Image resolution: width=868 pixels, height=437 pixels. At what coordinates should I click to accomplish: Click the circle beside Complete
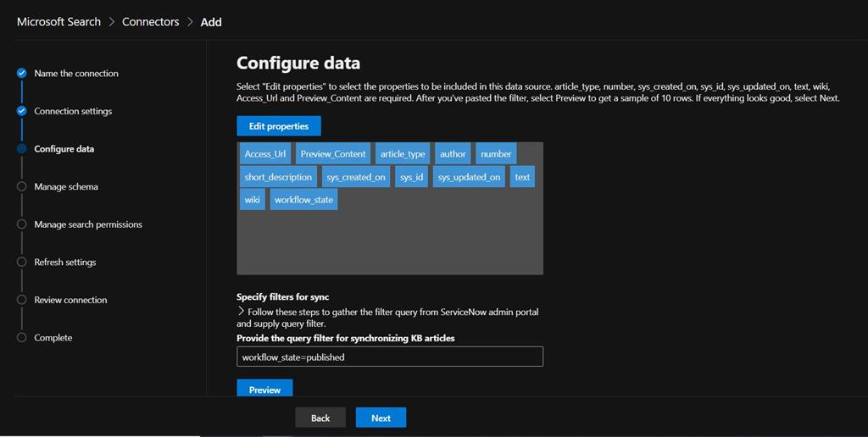tap(21, 337)
